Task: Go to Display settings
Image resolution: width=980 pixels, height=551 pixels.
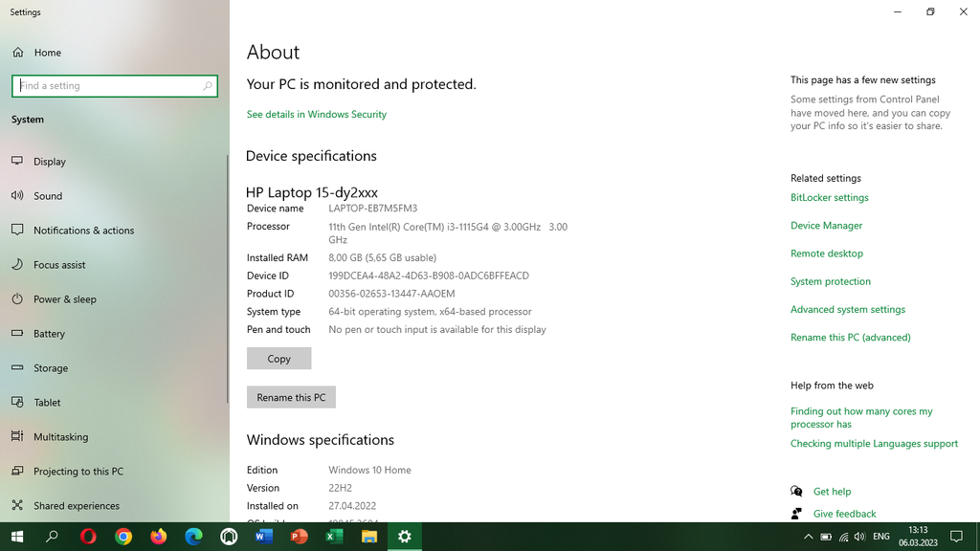Action: point(50,161)
